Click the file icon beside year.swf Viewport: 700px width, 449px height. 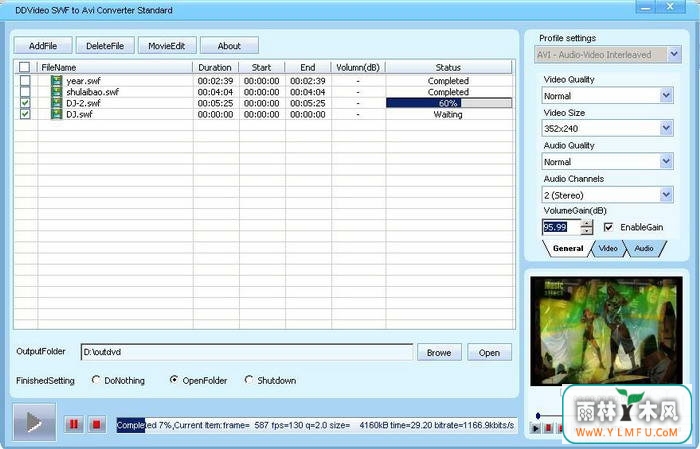click(x=56, y=81)
